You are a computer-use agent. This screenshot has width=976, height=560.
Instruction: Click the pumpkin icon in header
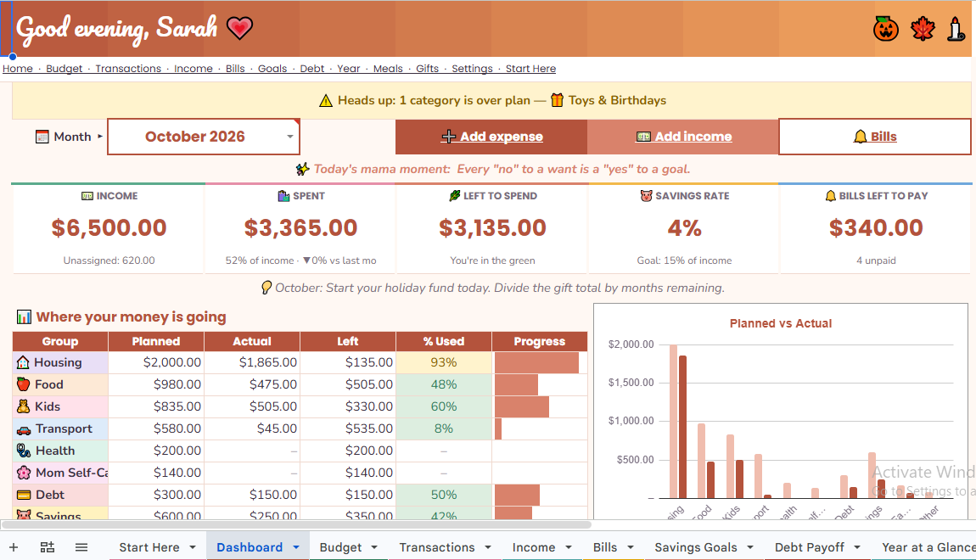point(885,29)
